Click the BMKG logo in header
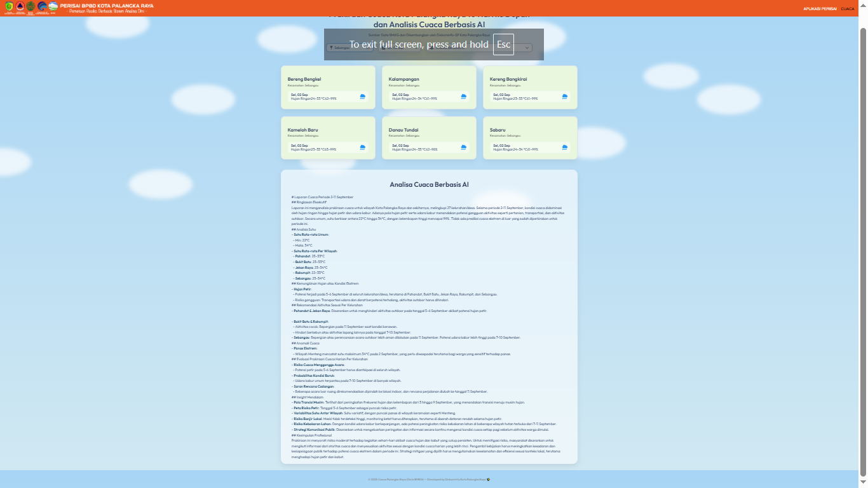 pyautogui.click(x=53, y=6)
